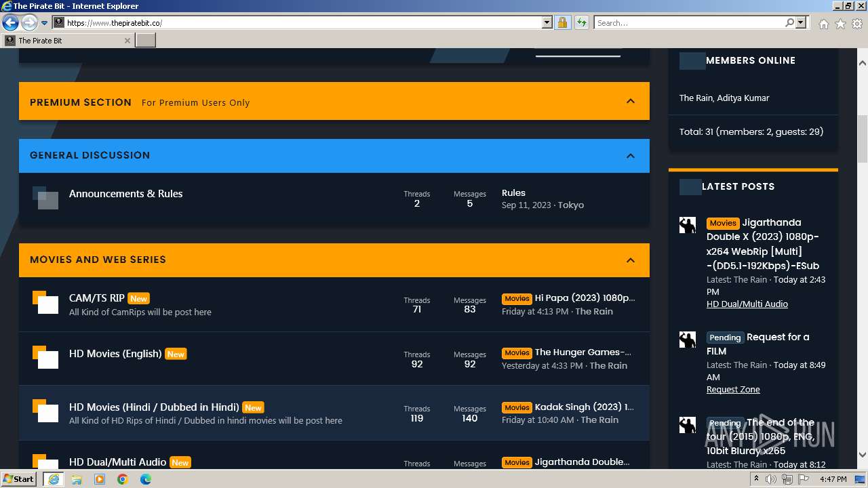The width and height of the screenshot is (868, 488).
Task: Select The Pirate Bit tab
Action: pyautogui.click(x=66, y=41)
